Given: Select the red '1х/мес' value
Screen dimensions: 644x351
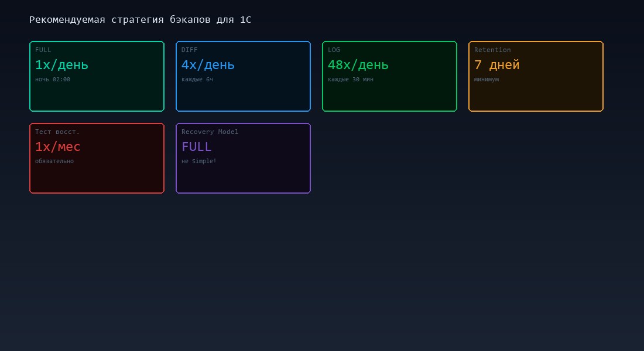Looking at the screenshot, I should (x=57, y=147).
